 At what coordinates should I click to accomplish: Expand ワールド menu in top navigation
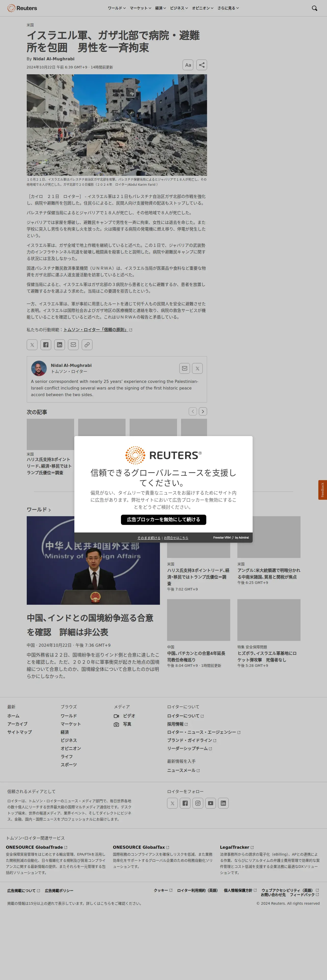[116, 8]
